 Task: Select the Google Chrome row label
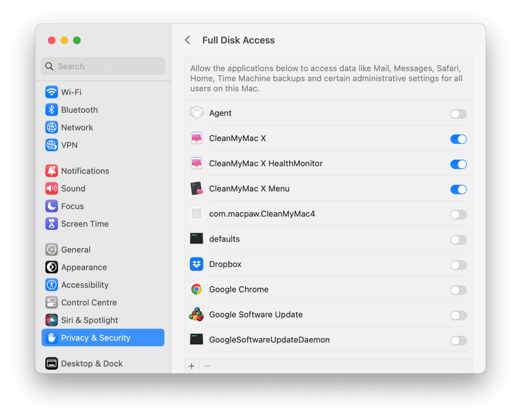click(x=239, y=289)
